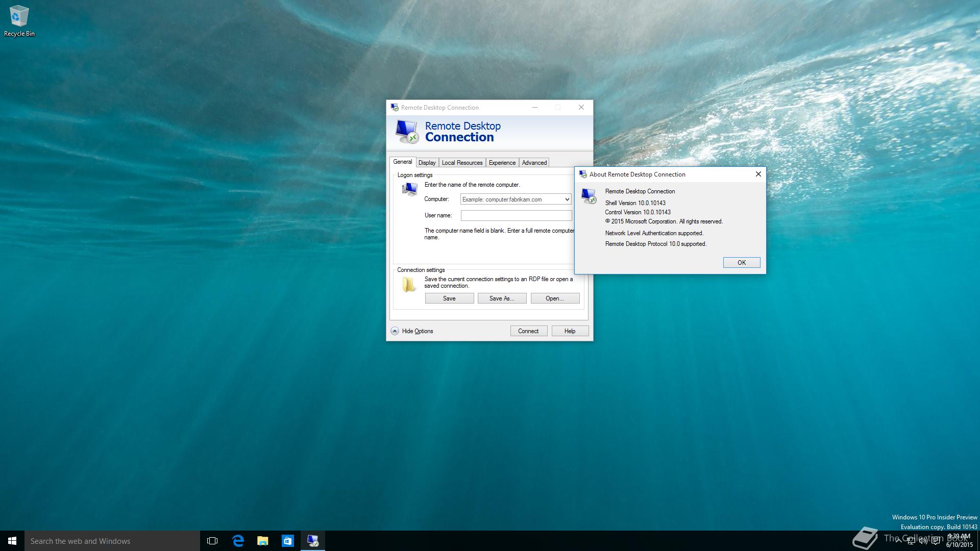Image resolution: width=980 pixels, height=551 pixels.
Task: Switch to the General tab
Action: tap(402, 162)
